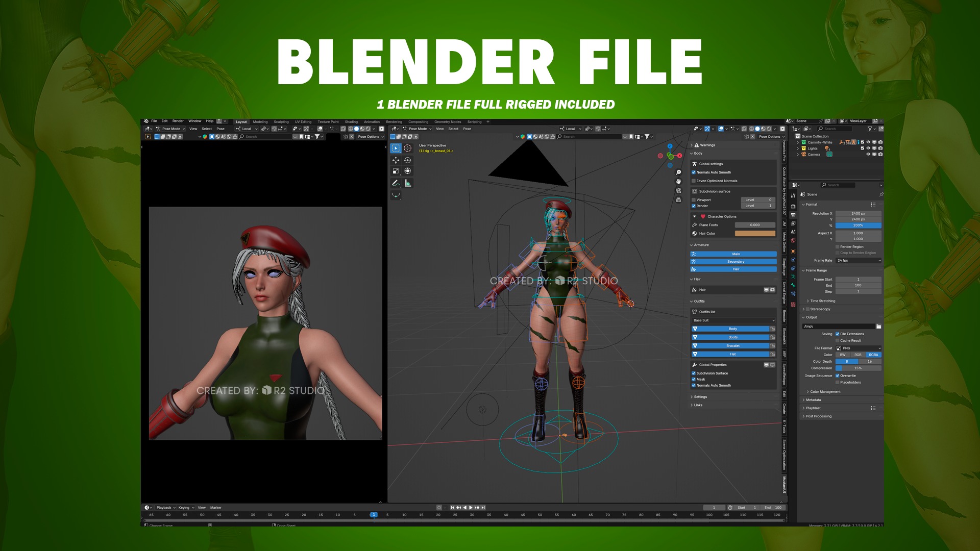Select the Move tool
980x551 pixels.
tap(396, 160)
